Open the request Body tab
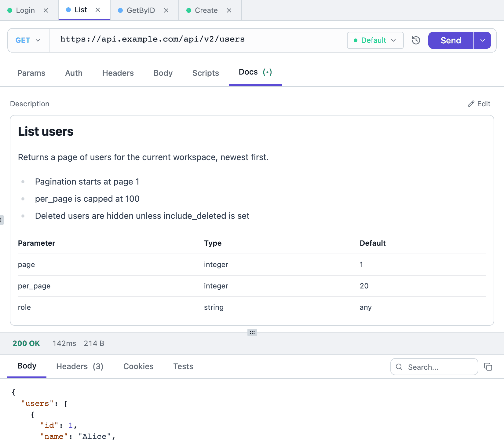 (163, 73)
